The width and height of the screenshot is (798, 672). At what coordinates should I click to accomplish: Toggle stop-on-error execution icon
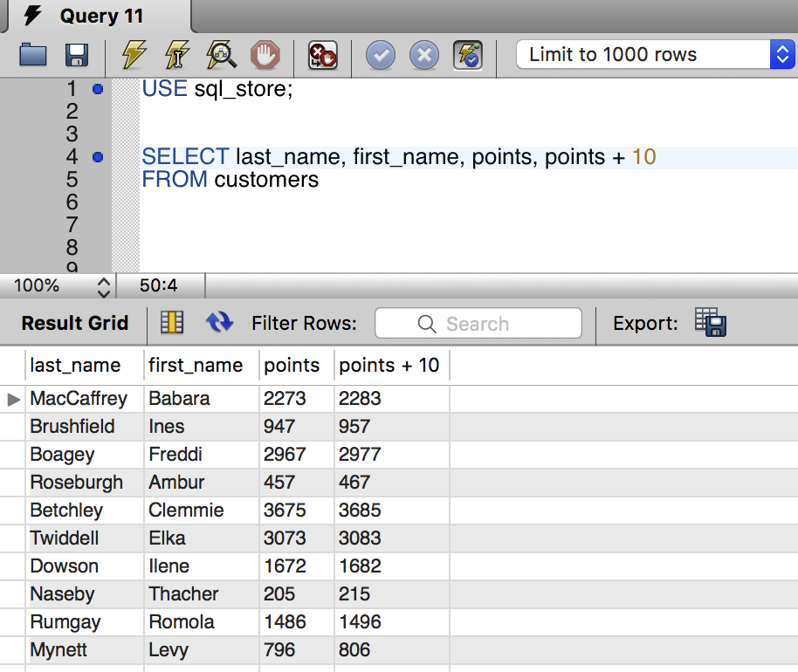323,55
